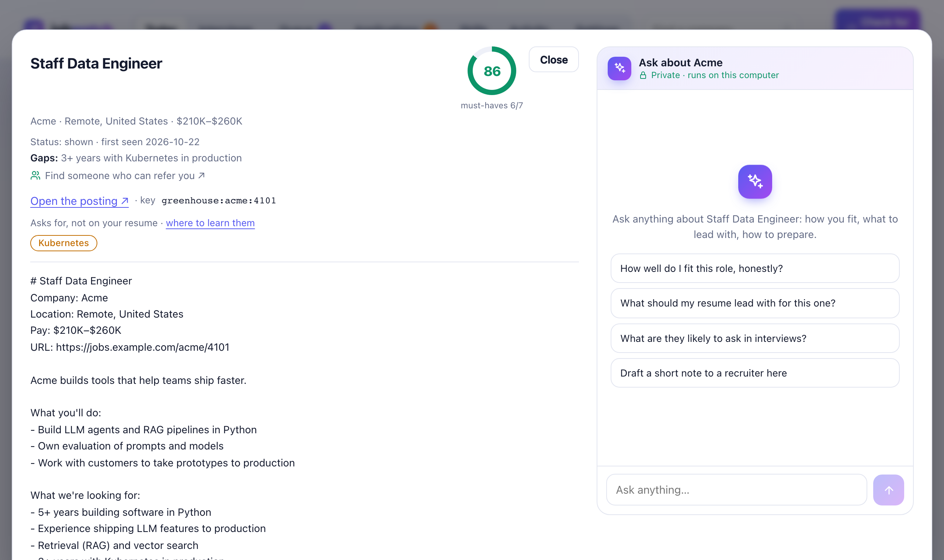Click 'URL: https://jobs.example.com/acme/4101' text
This screenshot has width=944, height=560.
click(130, 347)
